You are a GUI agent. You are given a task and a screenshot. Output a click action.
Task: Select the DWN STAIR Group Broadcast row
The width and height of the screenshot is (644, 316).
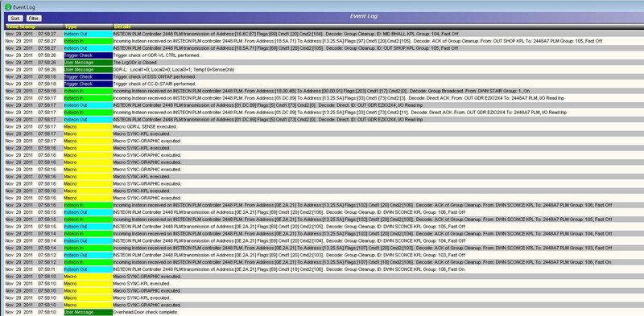click(324, 91)
